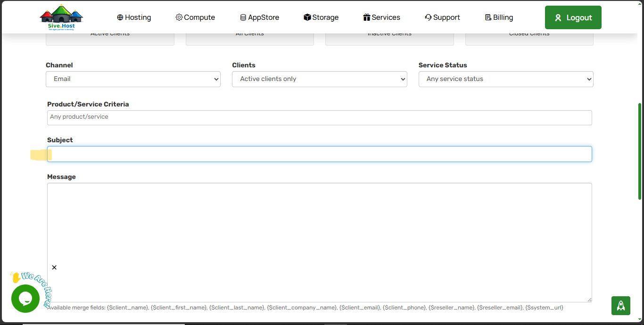
Task: Select the Active Clients card
Action: [x=110, y=39]
